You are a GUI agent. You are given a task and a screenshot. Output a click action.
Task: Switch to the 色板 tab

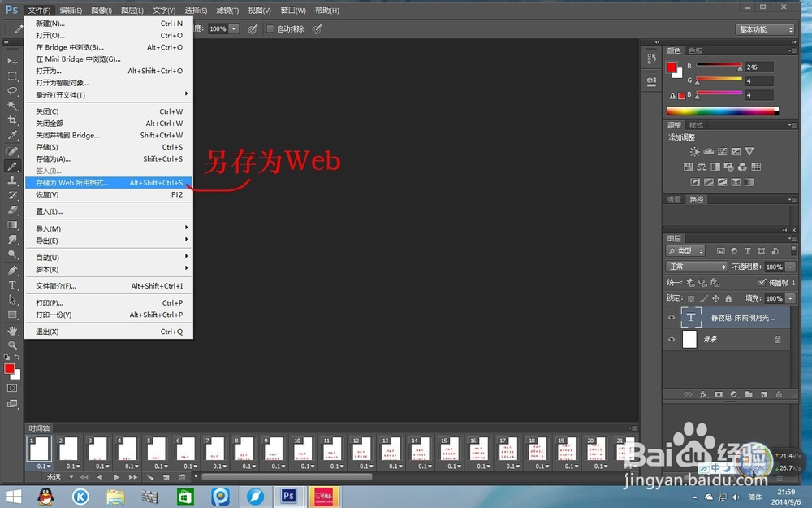coord(696,50)
